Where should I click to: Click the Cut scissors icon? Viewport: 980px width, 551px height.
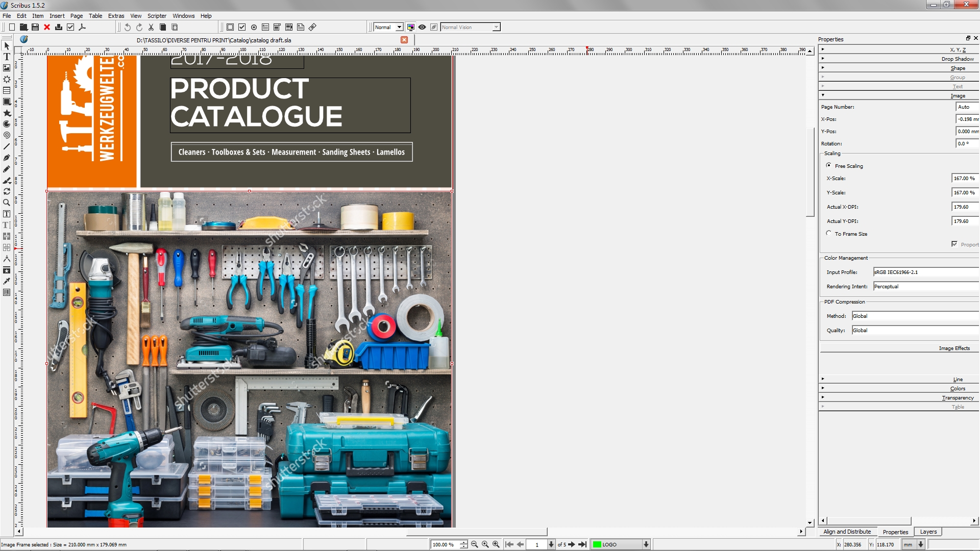pos(151,27)
